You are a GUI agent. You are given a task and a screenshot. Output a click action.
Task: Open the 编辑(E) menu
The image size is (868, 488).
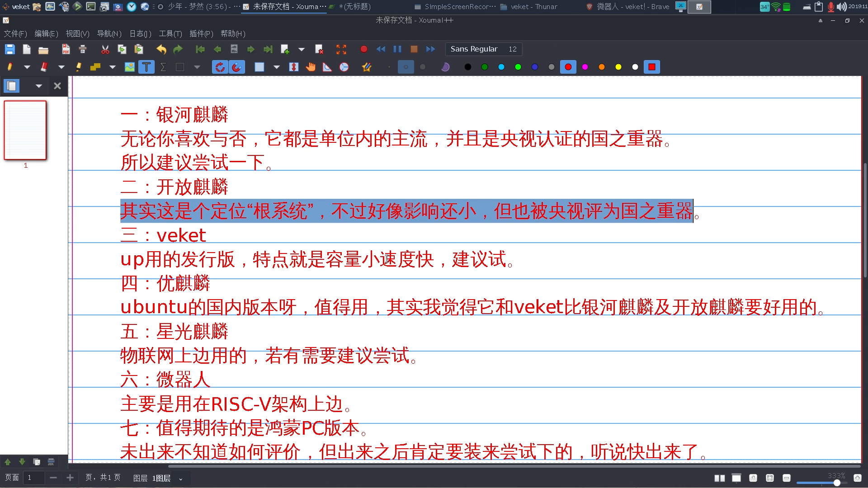click(x=47, y=34)
